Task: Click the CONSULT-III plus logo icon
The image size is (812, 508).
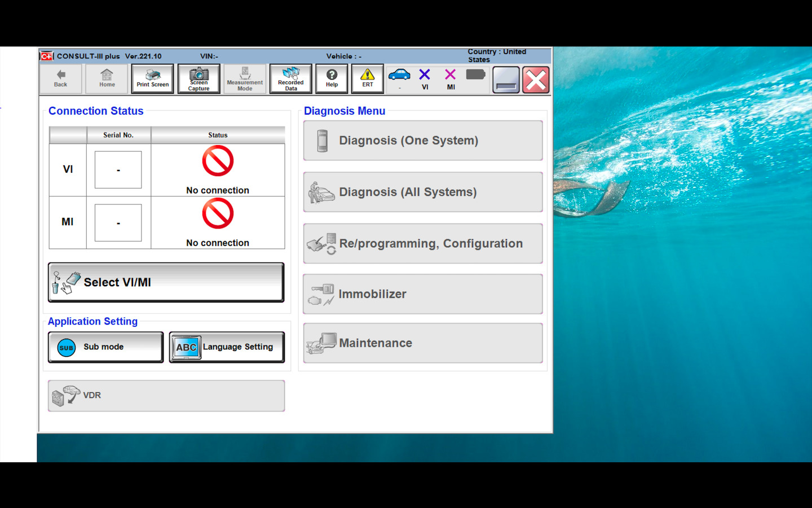Action: 47,56
